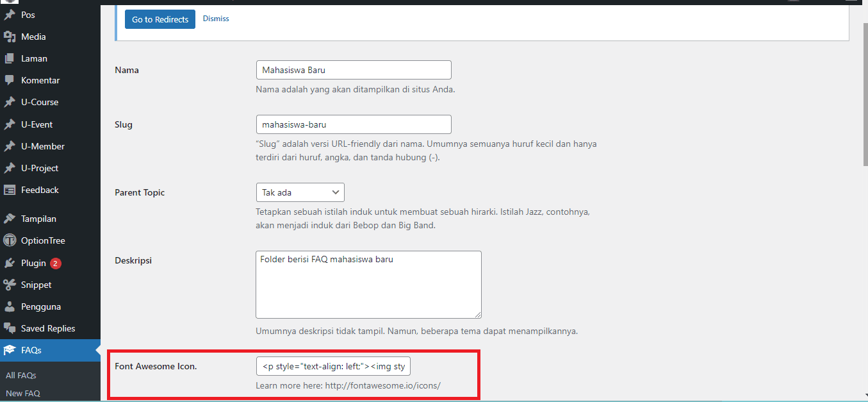Viewport: 868px width, 402px height.
Task: Dismiss the redirects notice
Action: point(216,19)
